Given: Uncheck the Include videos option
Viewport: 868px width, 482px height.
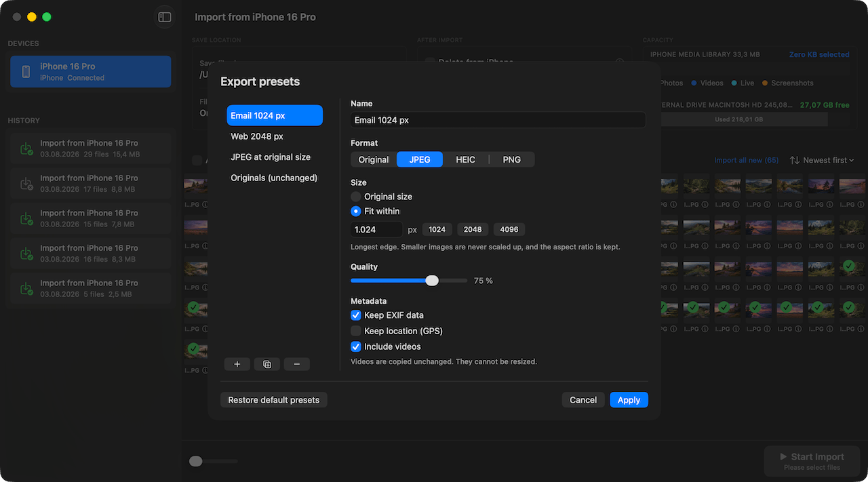Looking at the screenshot, I should [355, 346].
